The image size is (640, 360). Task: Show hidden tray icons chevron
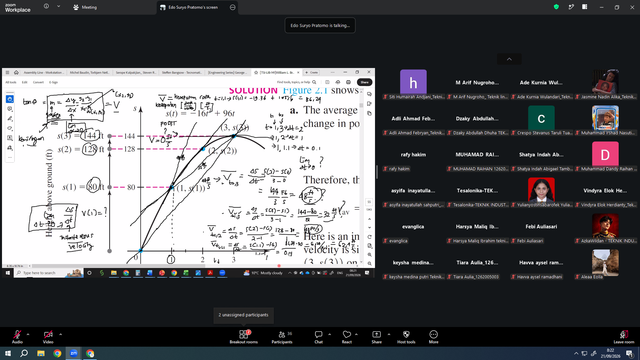[576, 353]
